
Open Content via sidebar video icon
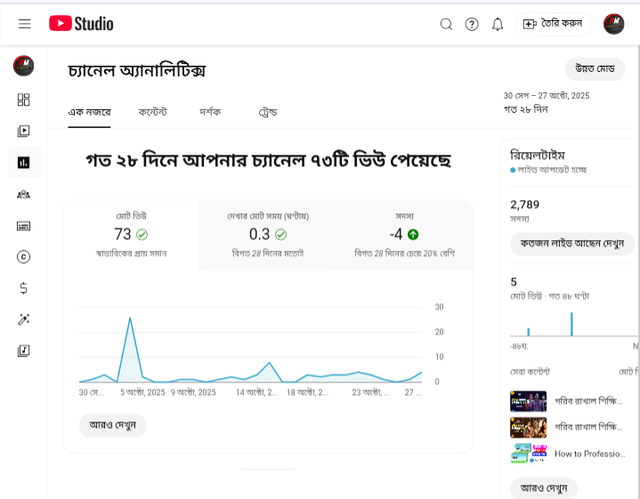pyautogui.click(x=23, y=131)
